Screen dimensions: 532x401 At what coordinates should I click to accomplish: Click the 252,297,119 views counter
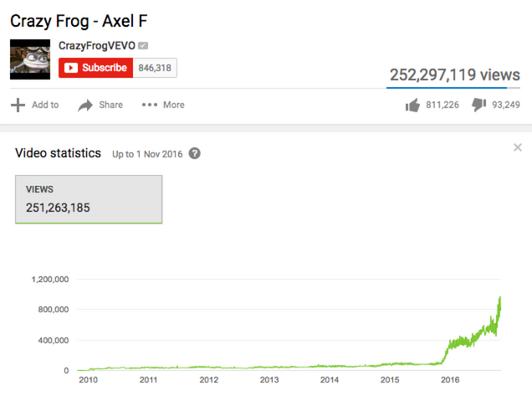(454, 75)
